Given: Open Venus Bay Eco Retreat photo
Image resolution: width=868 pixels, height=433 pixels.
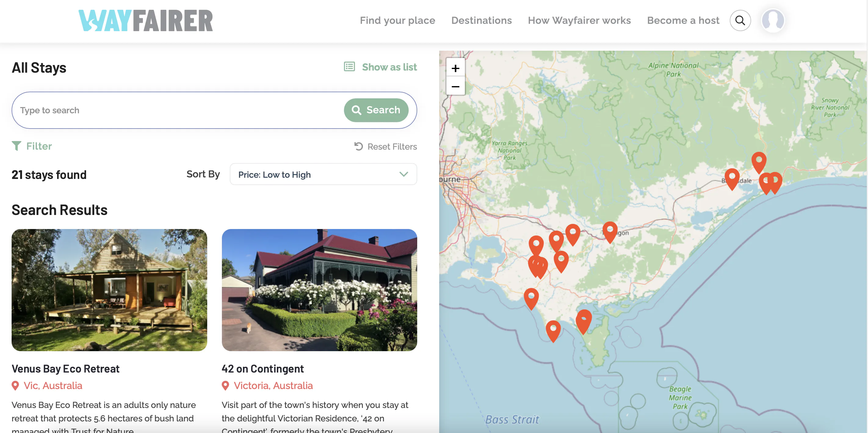Looking at the screenshot, I should point(109,290).
